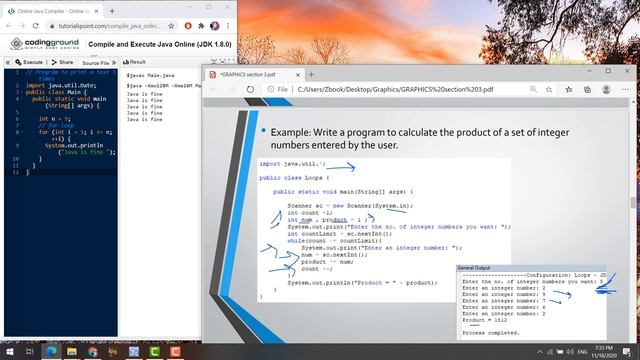Click the 'import java.util.Date;' code line
This screenshot has height=360, width=640.
pos(61,85)
